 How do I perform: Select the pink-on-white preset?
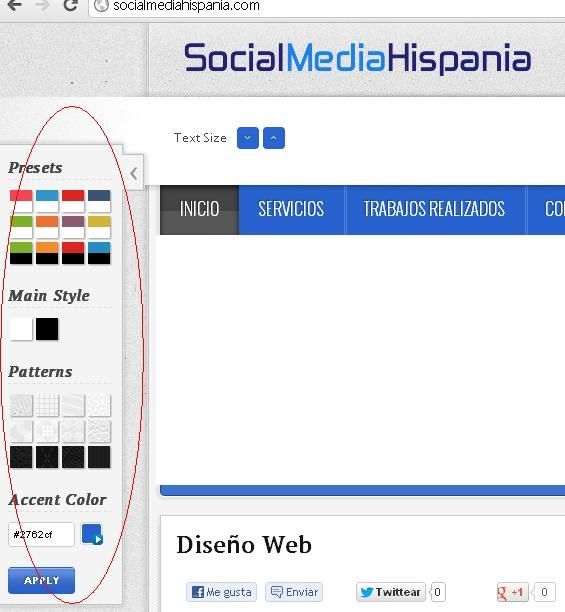coord(21,201)
